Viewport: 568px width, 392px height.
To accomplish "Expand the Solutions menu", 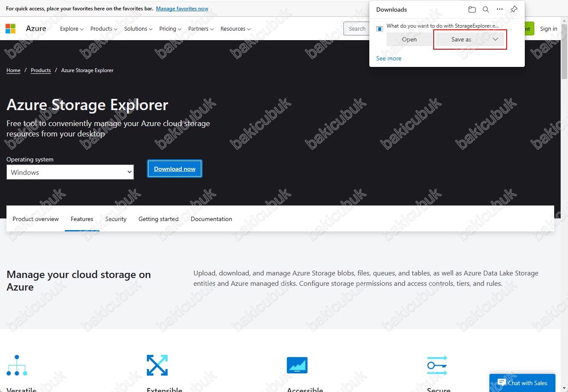I will coord(138,29).
